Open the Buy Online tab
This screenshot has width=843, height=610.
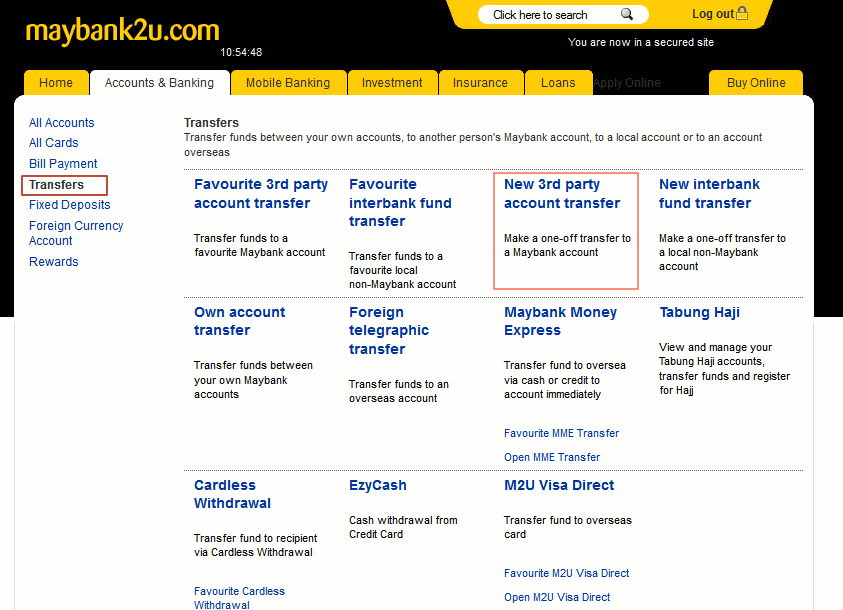[x=756, y=83]
